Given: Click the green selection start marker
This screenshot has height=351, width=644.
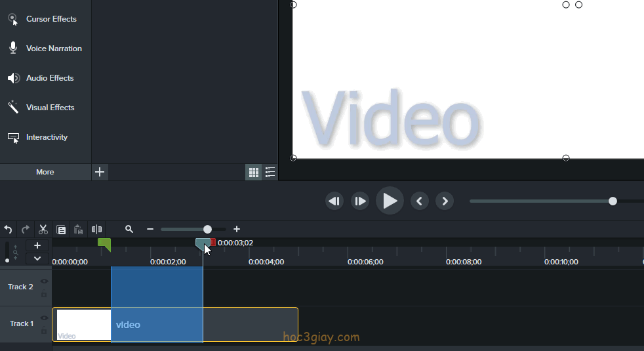Looking at the screenshot, I should pyautogui.click(x=104, y=244).
